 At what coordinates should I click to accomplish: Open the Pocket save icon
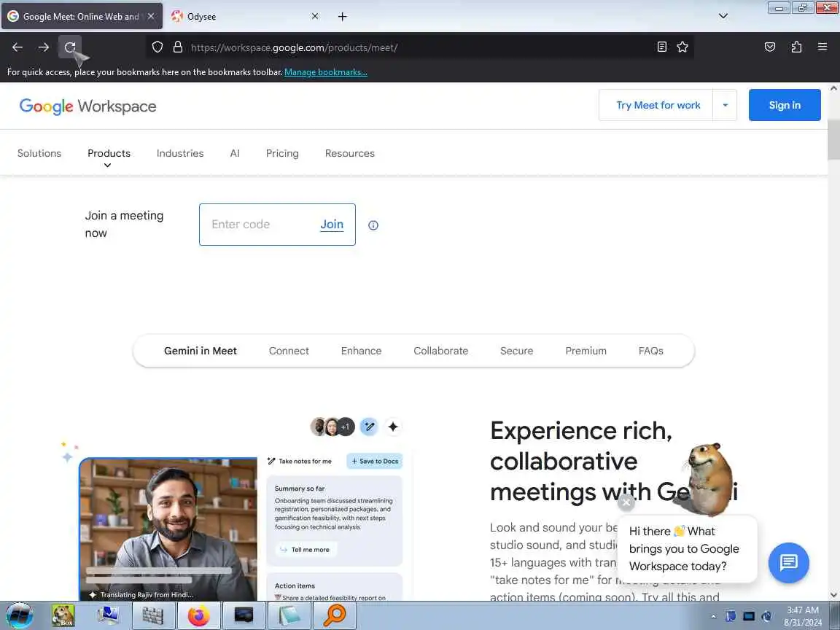770,47
